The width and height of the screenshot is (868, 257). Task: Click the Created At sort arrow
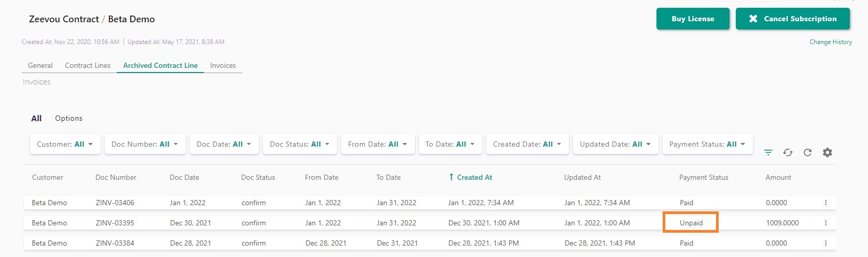click(451, 177)
